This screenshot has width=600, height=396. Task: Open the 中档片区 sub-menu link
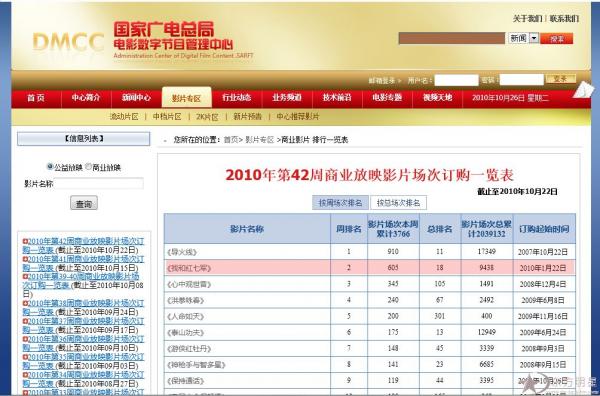tap(167, 117)
